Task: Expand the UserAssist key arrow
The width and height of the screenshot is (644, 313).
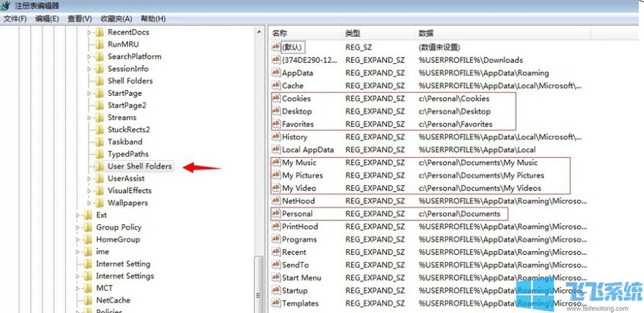Action: click(89, 179)
